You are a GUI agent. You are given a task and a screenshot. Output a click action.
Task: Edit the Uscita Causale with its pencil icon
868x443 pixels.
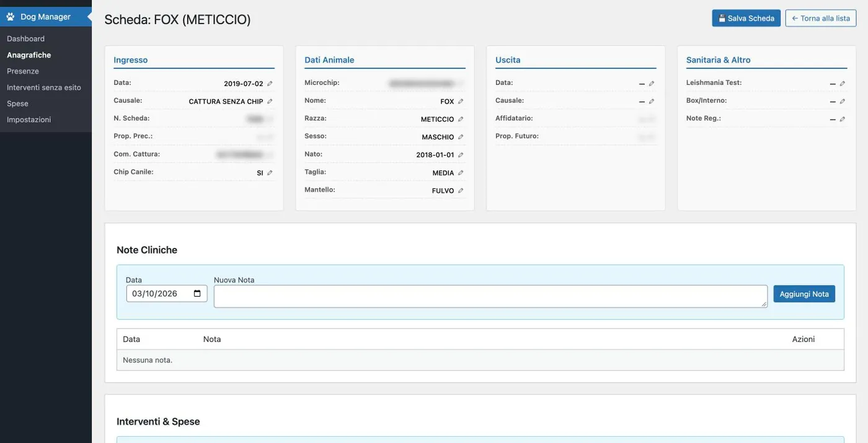652,102
